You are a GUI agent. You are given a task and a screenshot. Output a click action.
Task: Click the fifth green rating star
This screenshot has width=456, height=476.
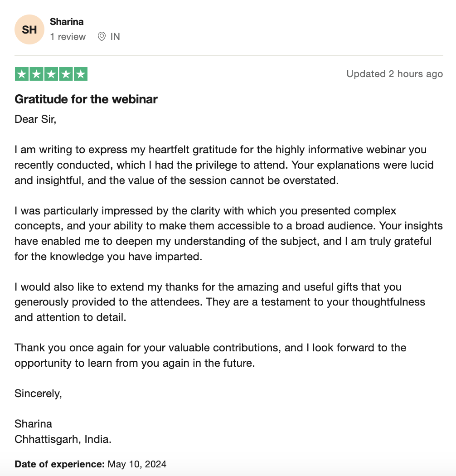[x=80, y=74]
